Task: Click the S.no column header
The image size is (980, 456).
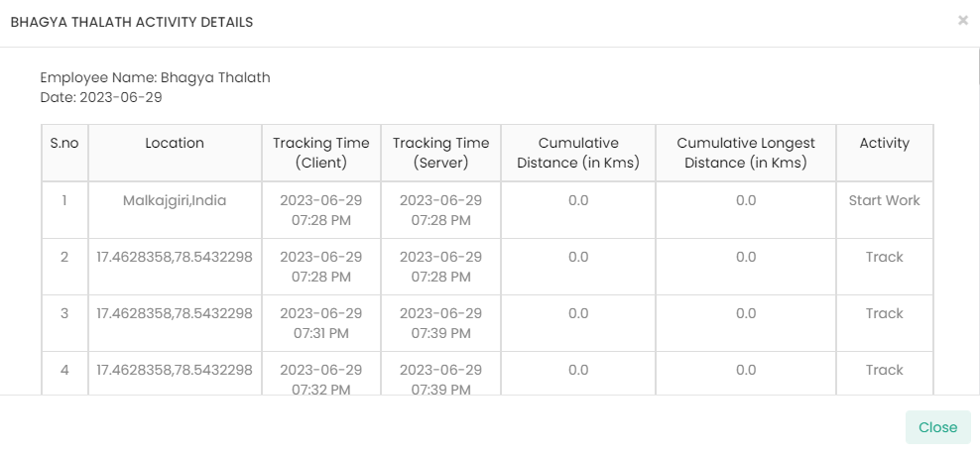Action: click(x=64, y=144)
